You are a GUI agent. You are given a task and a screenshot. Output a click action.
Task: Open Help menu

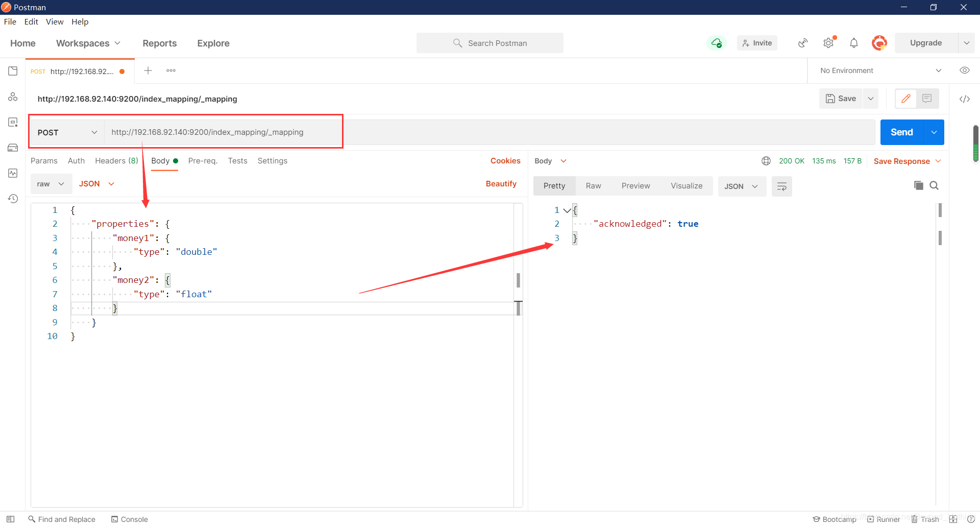(x=80, y=21)
